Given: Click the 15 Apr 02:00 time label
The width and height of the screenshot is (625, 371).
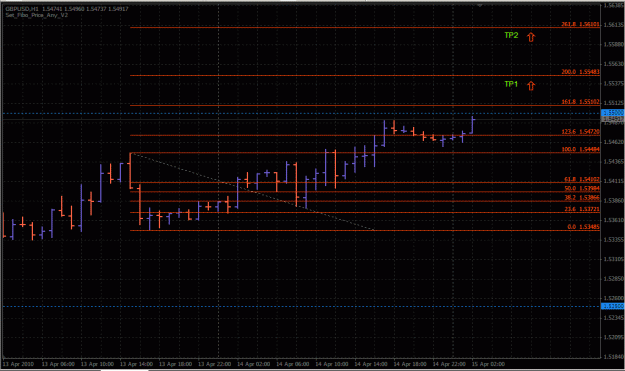Looking at the screenshot, I should (488, 364).
